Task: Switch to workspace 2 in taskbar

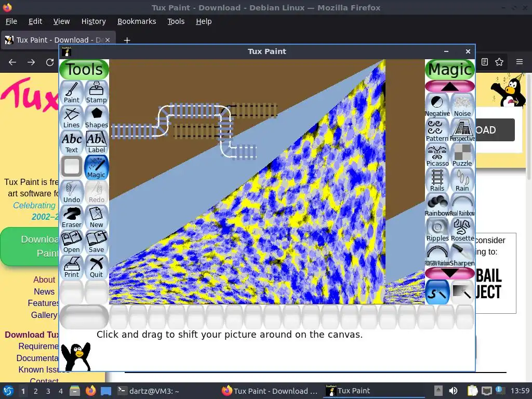Action: (36, 391)
